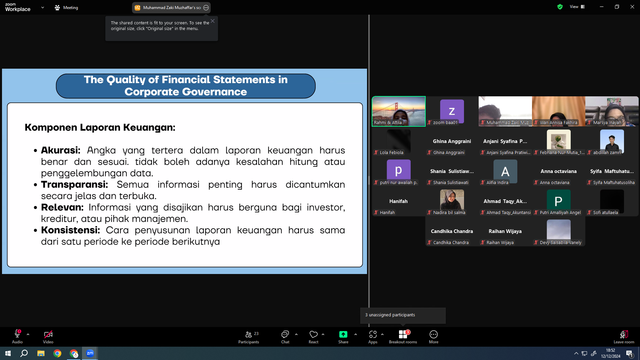Viewport: 640px width, 360px height.
Task: Click the Participants icon in Zoom toolbar
Action: click(x=248, y=337)
